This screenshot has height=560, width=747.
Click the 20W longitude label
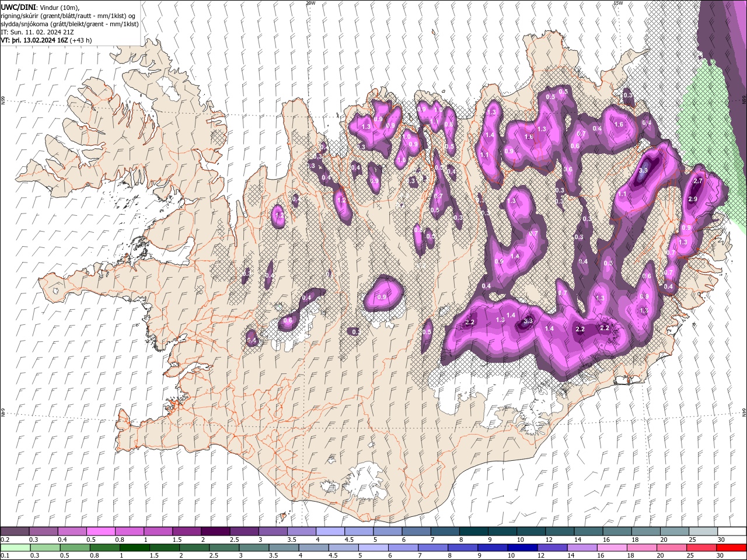[x=310, y=3]
